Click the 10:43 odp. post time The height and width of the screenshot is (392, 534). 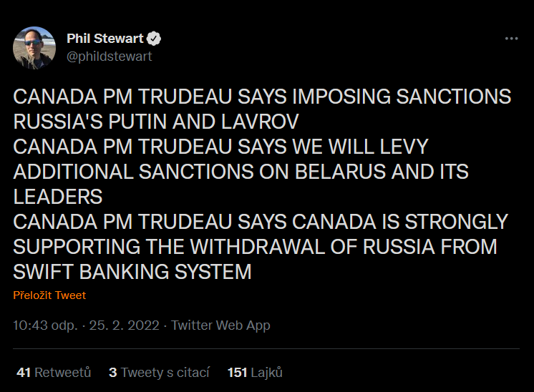tap(45, 325)
